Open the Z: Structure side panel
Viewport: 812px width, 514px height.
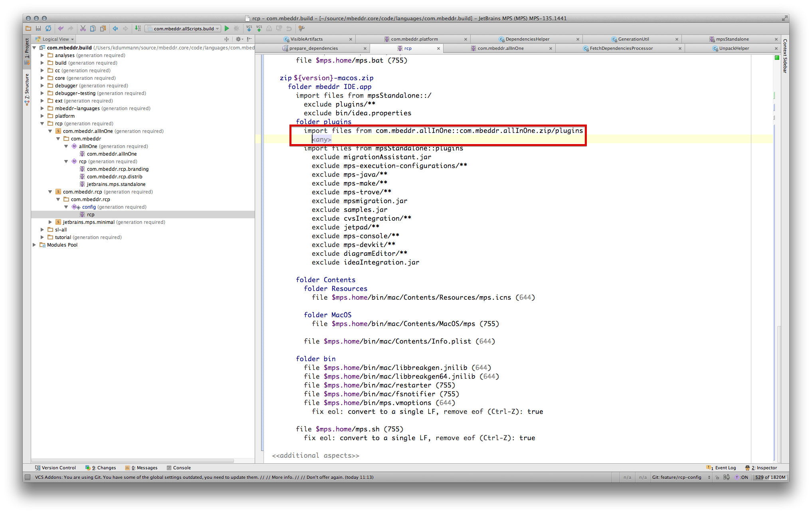point(27,90)
